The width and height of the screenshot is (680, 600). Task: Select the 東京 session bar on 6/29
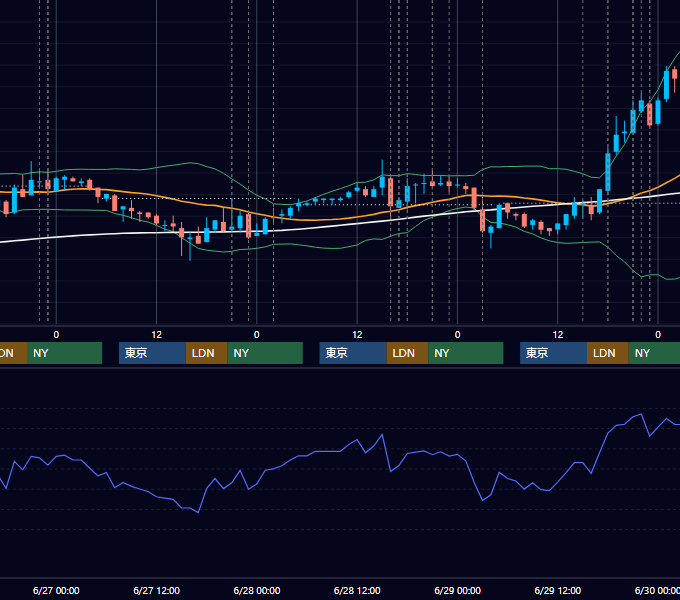coord(553,353)
